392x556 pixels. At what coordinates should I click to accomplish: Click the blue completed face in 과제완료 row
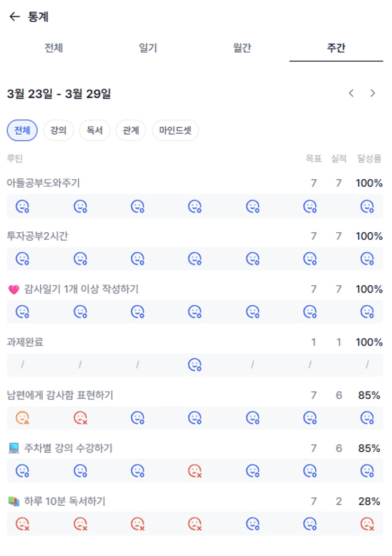tap(195, 365)
